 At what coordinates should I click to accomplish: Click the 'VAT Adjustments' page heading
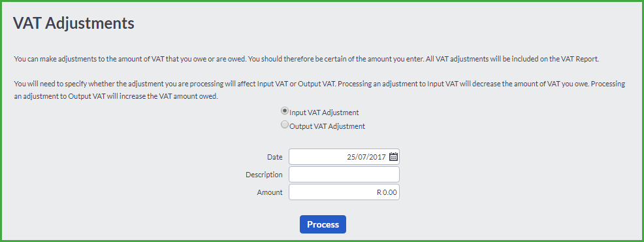74,24
